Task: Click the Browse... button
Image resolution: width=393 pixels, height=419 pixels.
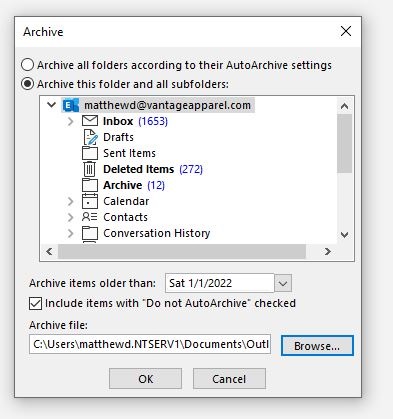Action: tap(317, 346)
